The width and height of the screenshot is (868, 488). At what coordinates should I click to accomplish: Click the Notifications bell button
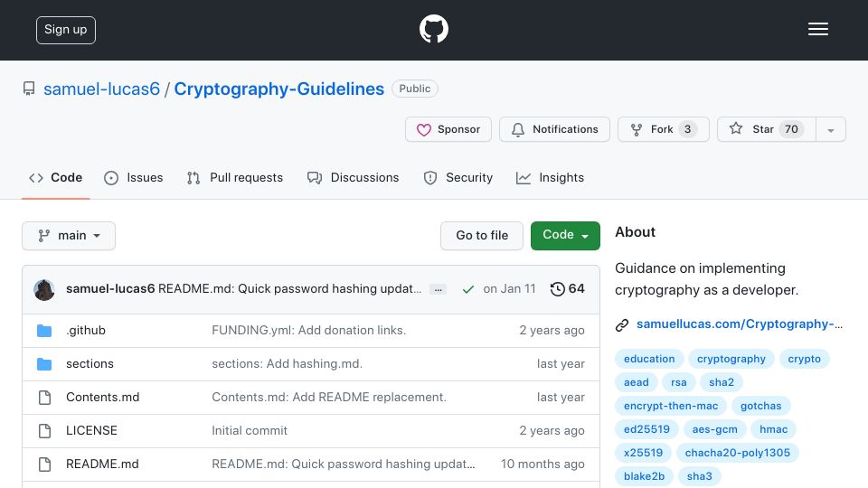[554, 129]
